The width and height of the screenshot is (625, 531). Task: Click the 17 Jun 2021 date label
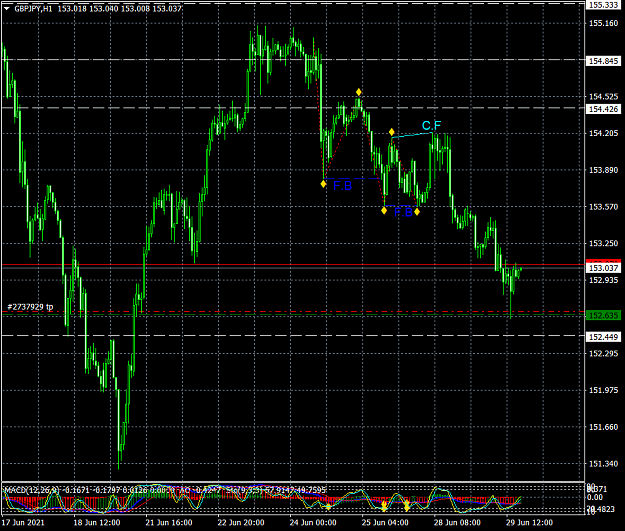click(x=23, y=523)
